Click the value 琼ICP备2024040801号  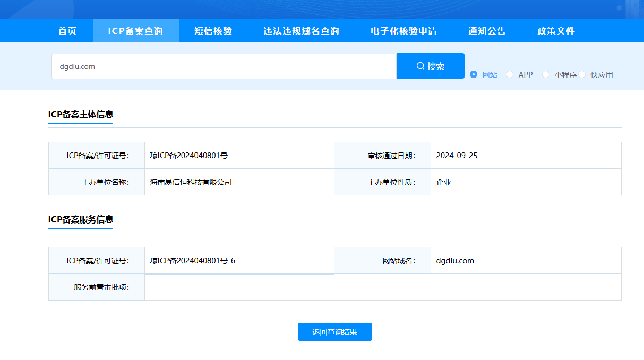coord(189,156)
